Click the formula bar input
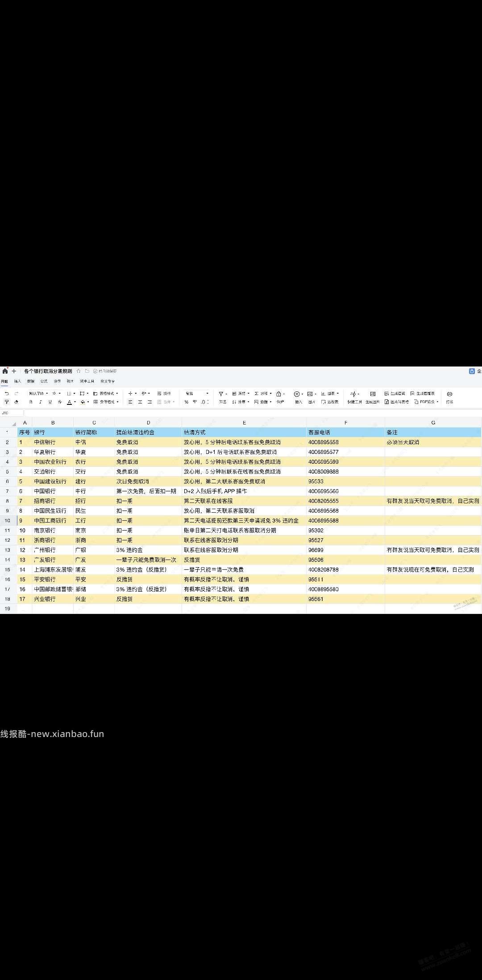Image resolution: width=482 pixels, height=980 pixels. [x=253, y=413]
